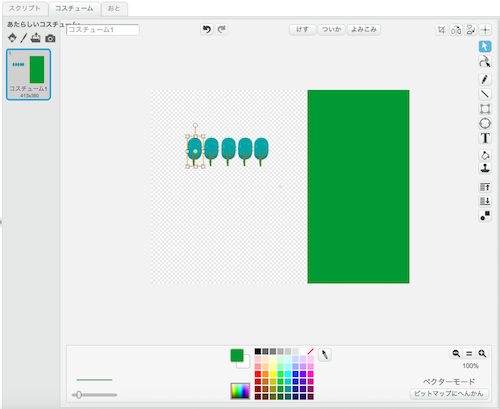Image resolution: width=500 pixels, height=409 pixels.
Task: Click the large green rectangle on canvas
Action: (x=358, y=186)
